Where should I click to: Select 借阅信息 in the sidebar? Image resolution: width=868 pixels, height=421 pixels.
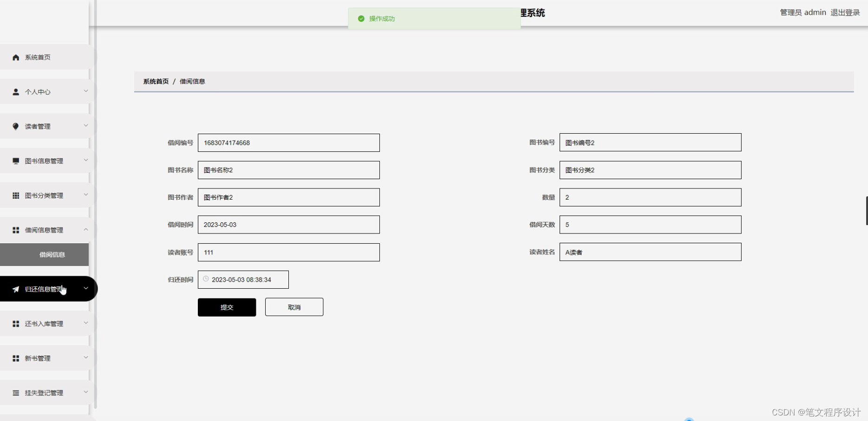tap(51, 254)
